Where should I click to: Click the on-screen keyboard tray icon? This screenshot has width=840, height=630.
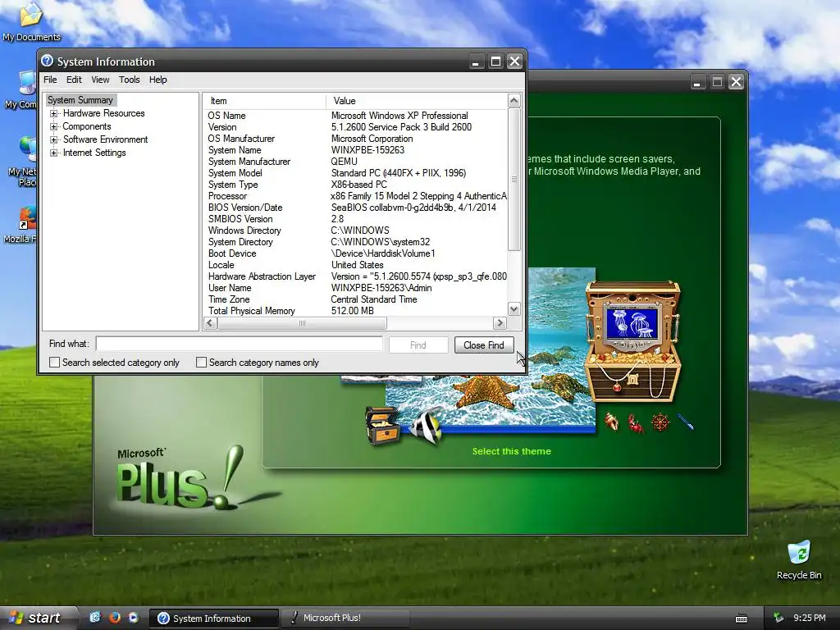point(742,619)
